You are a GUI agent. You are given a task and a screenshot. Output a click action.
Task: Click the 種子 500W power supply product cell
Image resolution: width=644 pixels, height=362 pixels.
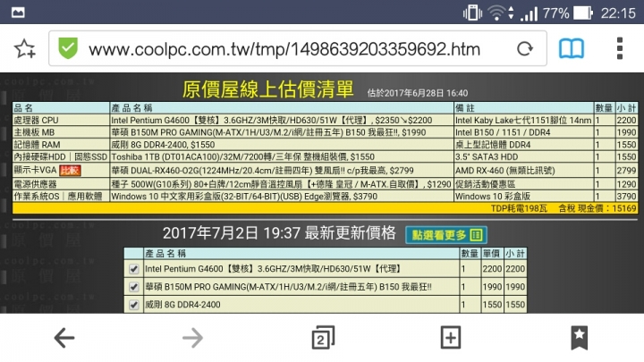tap(282, 184)
